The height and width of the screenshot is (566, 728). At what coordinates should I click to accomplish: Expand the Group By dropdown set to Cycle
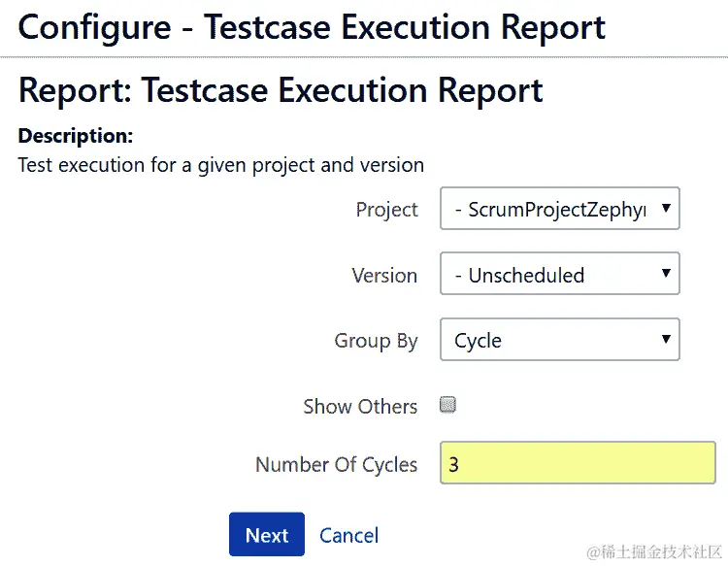pos(548,340)
